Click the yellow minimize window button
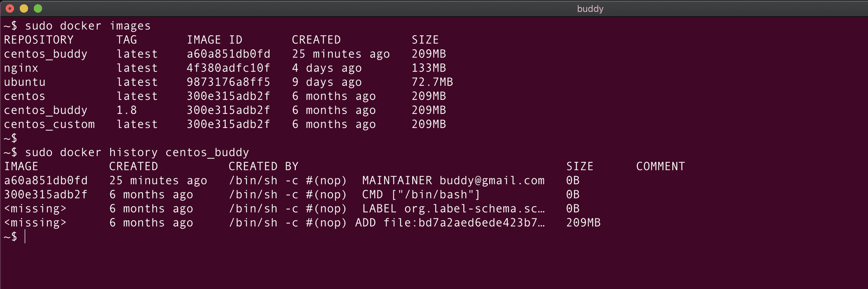The image size is (868, 289). click(x=24, y=9)
